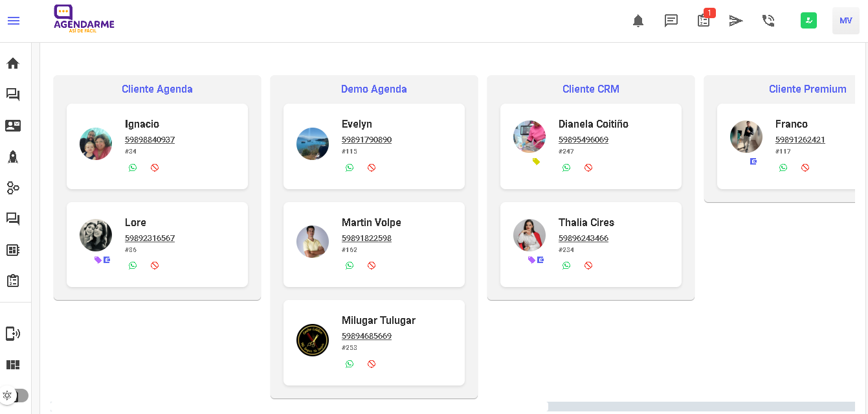This screenshot has width=868, height=414.
Task: Click phone number 59894685669
Action: pyautogui.click(x=366, y=336)
